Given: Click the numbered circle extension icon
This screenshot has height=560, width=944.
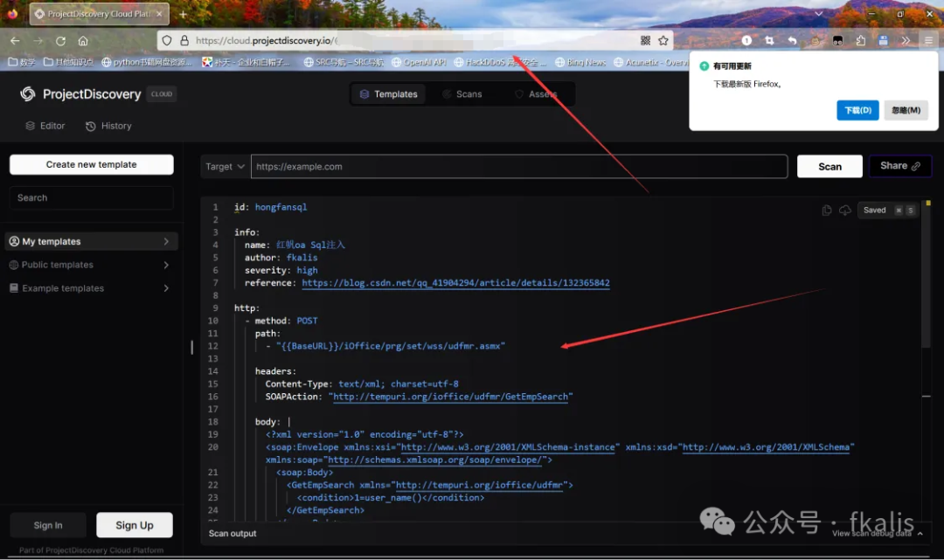Looking at the screenshot, I should [x=746, y=40].
